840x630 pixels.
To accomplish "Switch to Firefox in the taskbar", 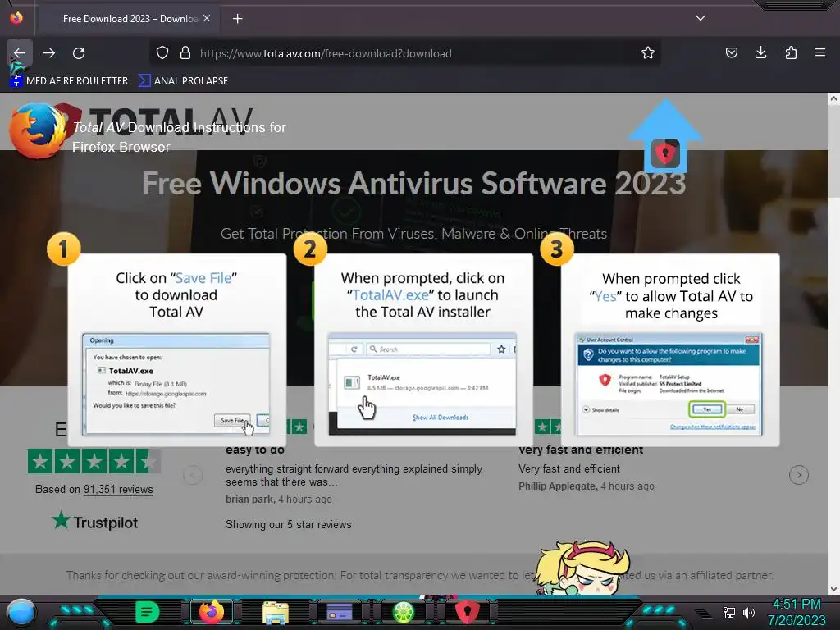I will (211, 612).
